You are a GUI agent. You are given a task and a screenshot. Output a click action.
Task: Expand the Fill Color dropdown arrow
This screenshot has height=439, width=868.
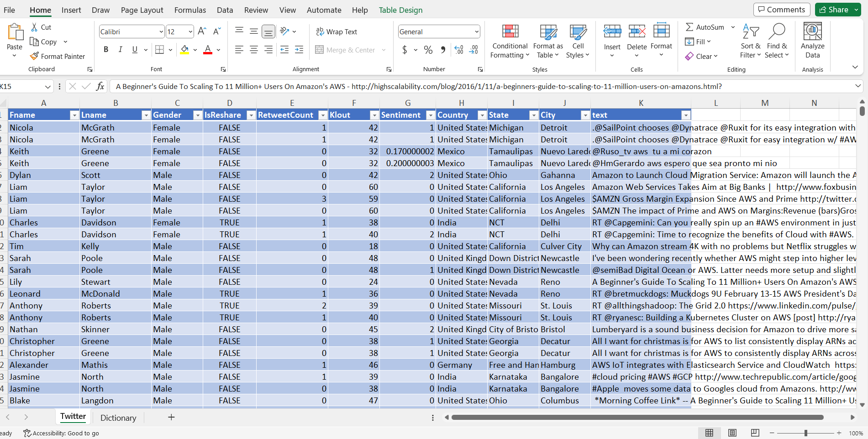pyautogui.click(x=195, y=50)
